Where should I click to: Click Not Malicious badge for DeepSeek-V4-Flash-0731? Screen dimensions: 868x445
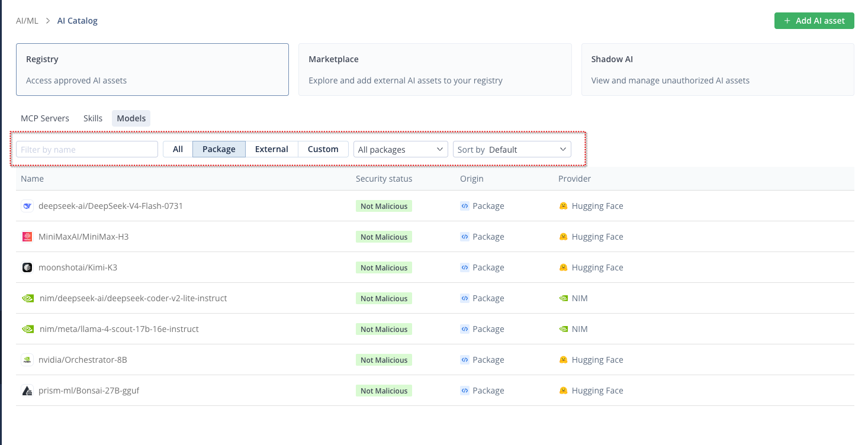tap(384, 206)
